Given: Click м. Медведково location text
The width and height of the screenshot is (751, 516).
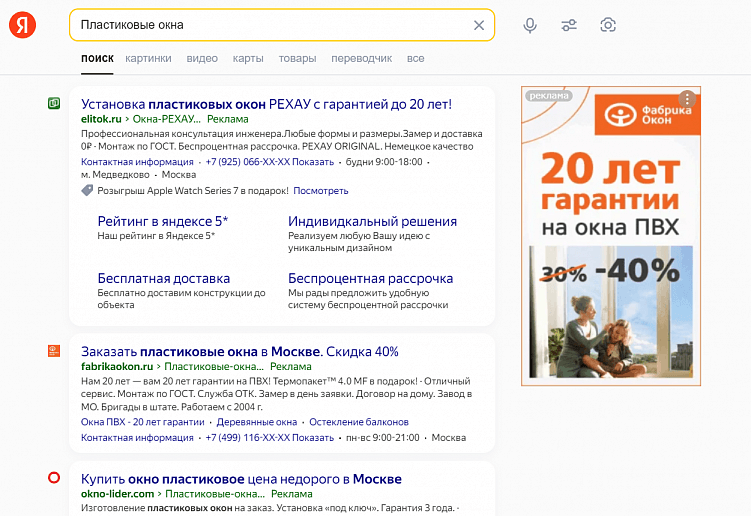Looking at the screenshot, I should coord(115,175).
